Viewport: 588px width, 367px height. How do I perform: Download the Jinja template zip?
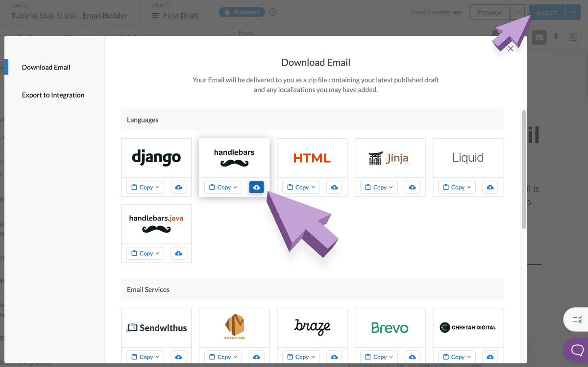click(412, 187)
